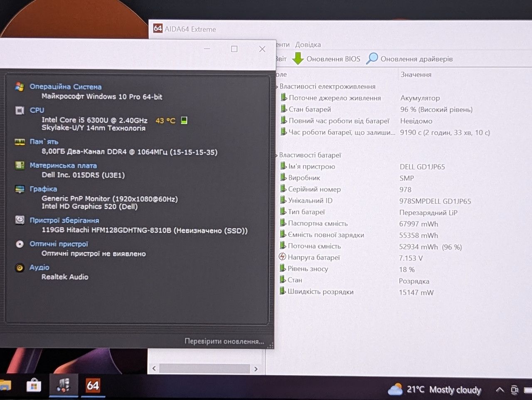This screenshot has height=400, width=532.
Task: Select the Realtek Audio text in Speccy
Action: [65, 277]
